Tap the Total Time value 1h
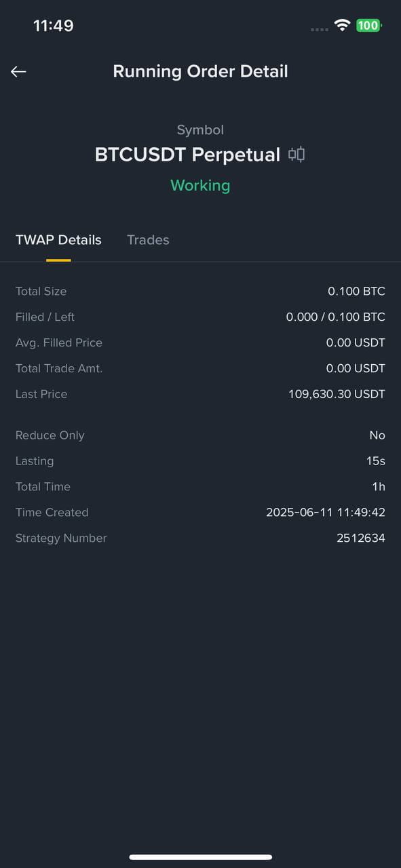 tap(379, 487)
